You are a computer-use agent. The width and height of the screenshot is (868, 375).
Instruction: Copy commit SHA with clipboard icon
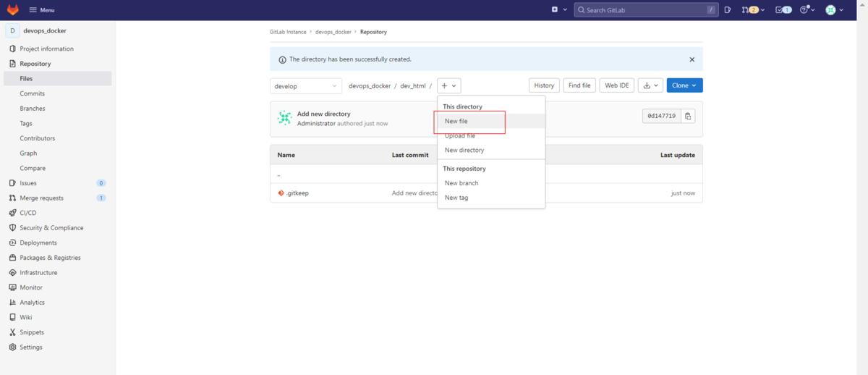pos(688,116)
